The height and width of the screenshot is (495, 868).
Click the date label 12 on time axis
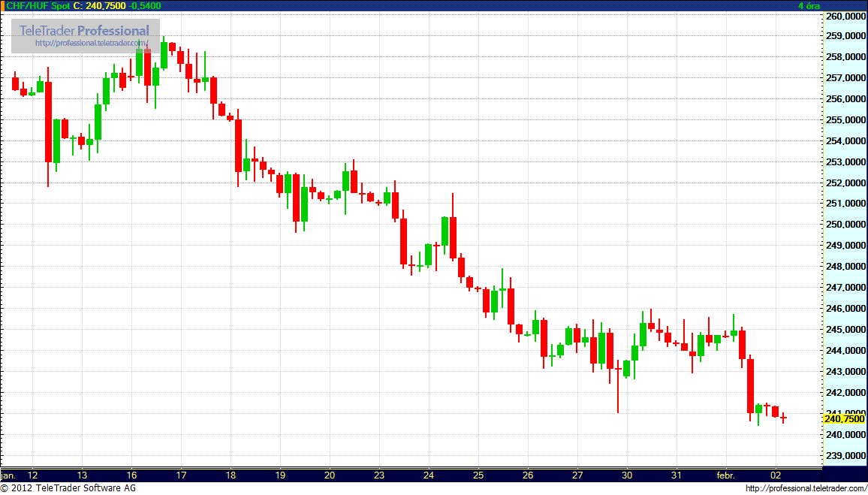click(32, 475)
